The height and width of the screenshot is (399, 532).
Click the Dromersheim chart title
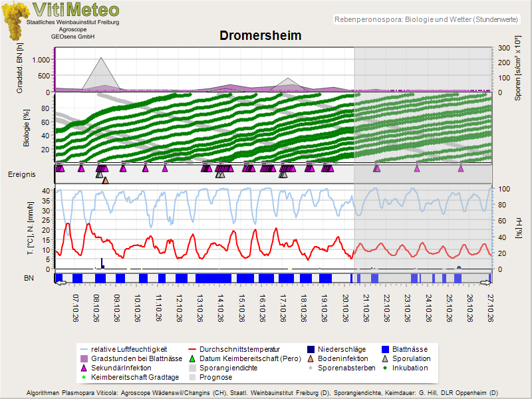[260, 36]
